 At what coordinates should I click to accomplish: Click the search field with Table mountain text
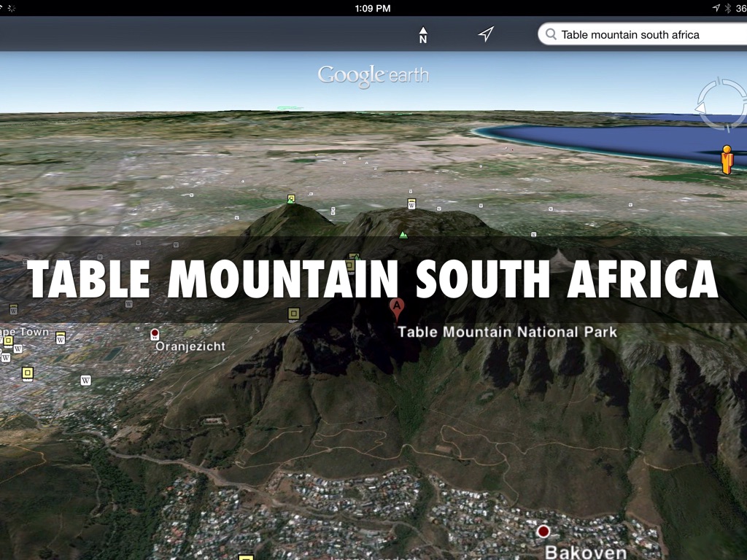pyautogui.click(x=642, y=34)
